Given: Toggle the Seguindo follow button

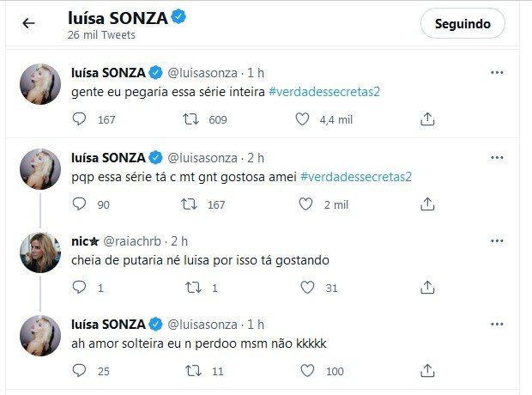Looking at the screenshot, I should click(x=462, y=23).
